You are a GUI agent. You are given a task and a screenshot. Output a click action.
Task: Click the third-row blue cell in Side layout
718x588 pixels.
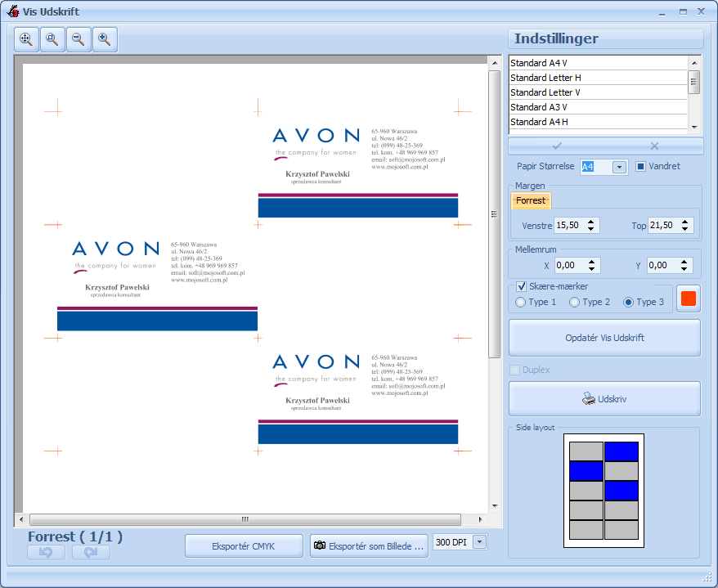[x=622, y=491]
